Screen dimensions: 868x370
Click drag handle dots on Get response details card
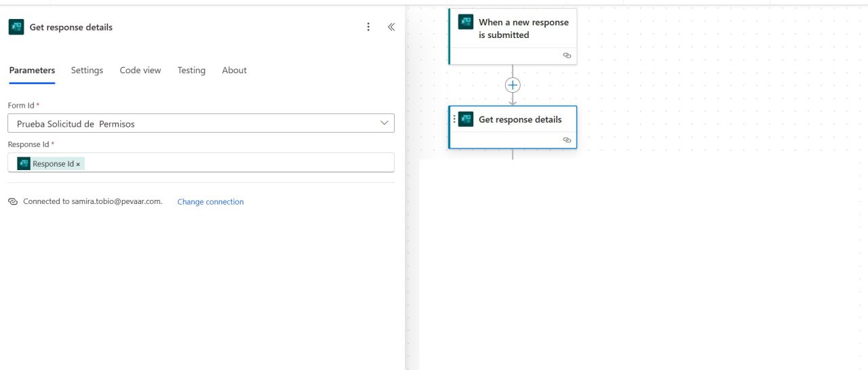point(454,119)
